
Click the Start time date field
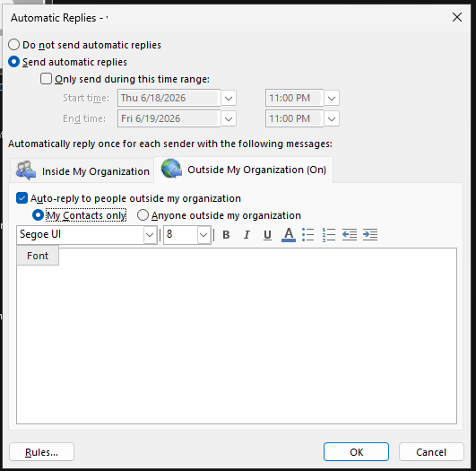pos(169,98)
